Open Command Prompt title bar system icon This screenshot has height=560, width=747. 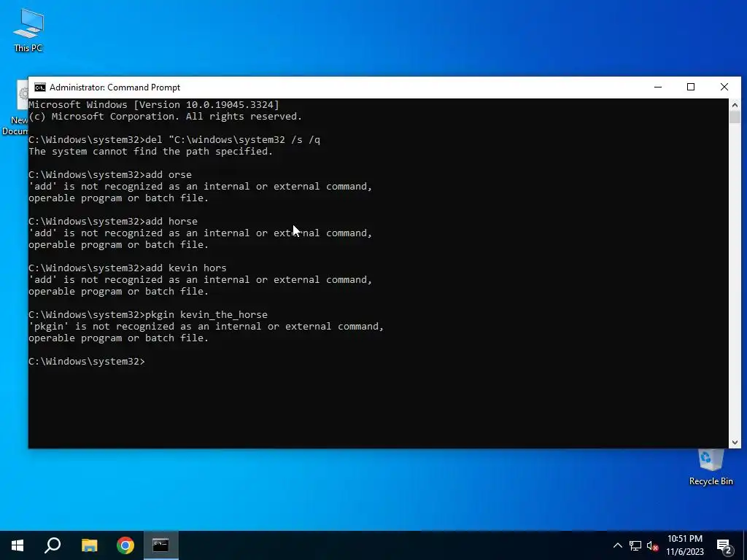[40, 87]
